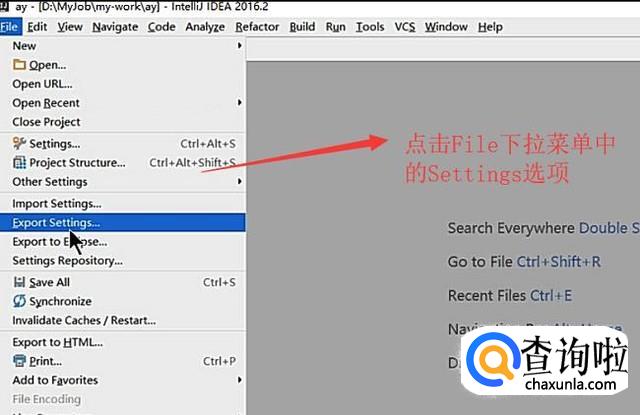
Task: Open the Refactor menu
Action: click(257, 27)
